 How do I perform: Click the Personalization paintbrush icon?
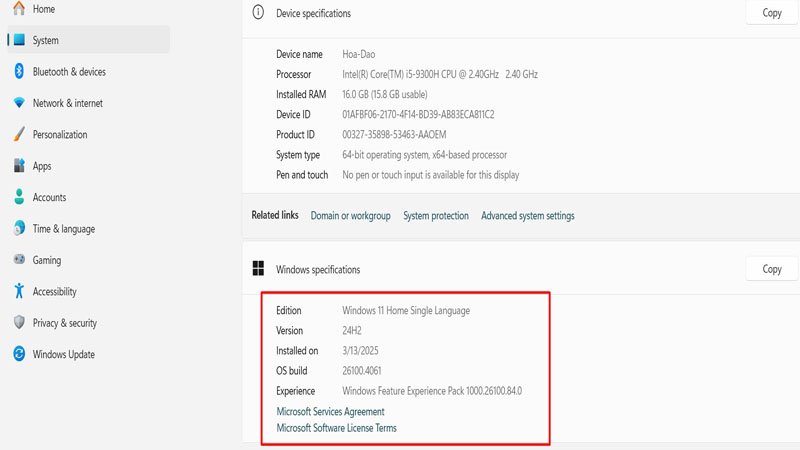(x=19, y=134)
